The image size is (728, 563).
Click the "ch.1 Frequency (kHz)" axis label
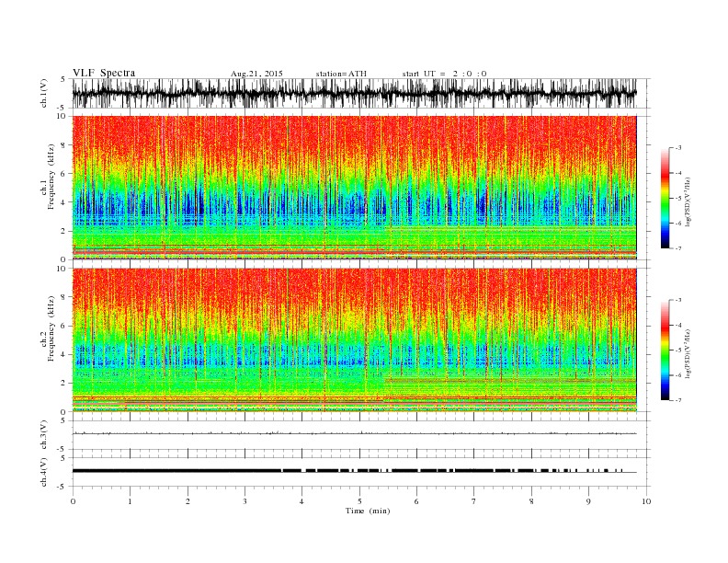click(x=48, y=177)
